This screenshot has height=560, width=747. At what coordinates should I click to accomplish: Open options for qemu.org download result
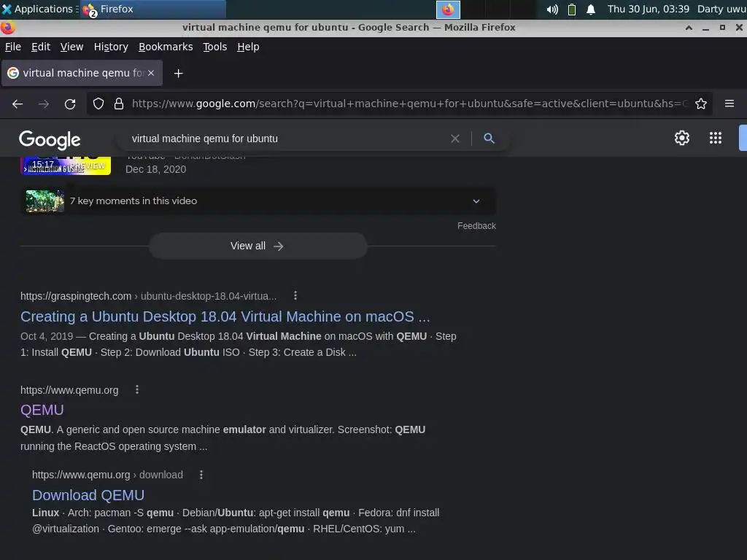click(201, 475)
